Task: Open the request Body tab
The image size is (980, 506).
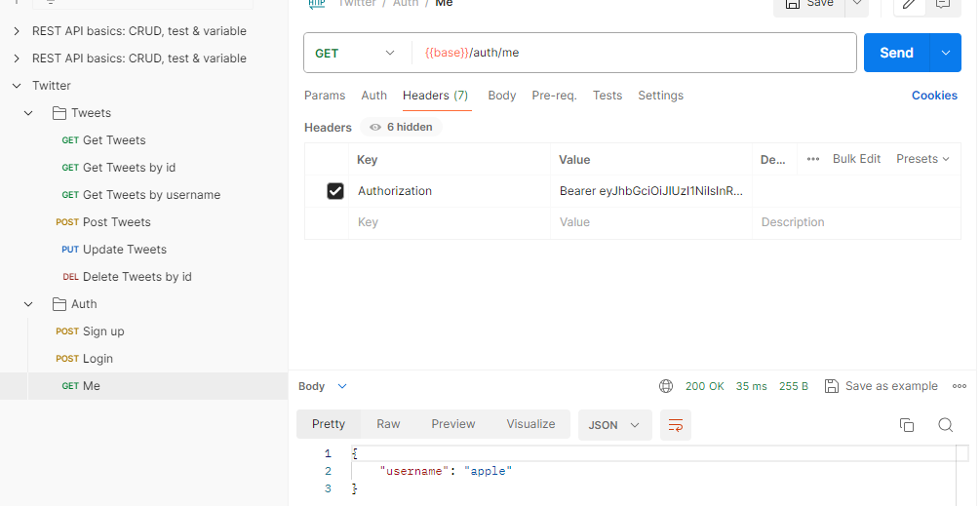Action: click(x=502, y=96)
